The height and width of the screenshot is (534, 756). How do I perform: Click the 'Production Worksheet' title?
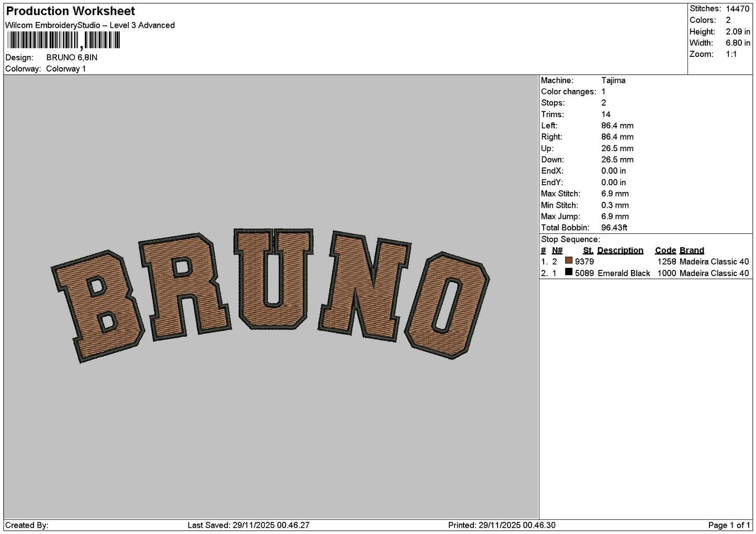point(71,11)
